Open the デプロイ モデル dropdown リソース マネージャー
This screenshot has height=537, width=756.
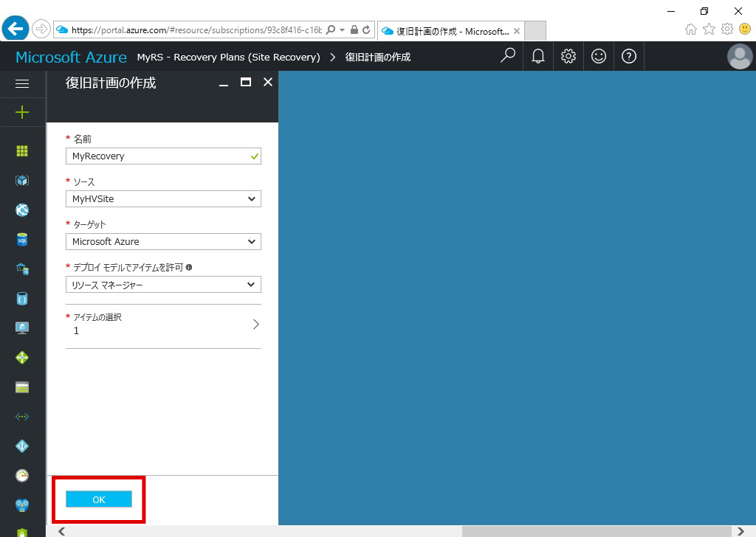pos(163,285)
